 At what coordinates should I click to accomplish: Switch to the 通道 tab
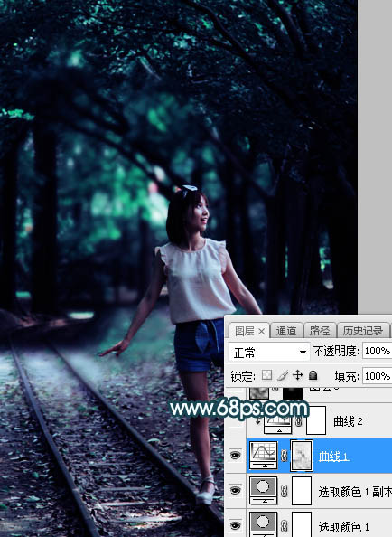tap(286, 331)
